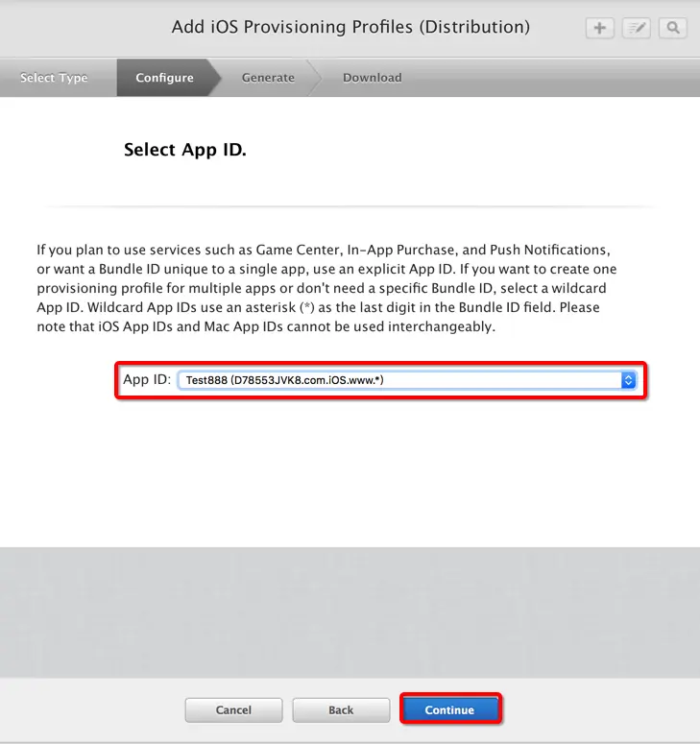Click the plus add profile icon

coord(600,28)
